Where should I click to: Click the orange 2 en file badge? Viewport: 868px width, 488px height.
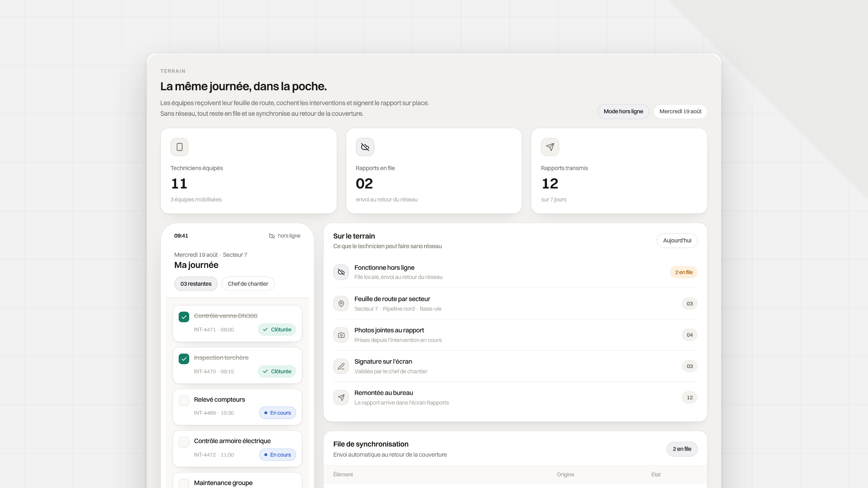(684, 272)
